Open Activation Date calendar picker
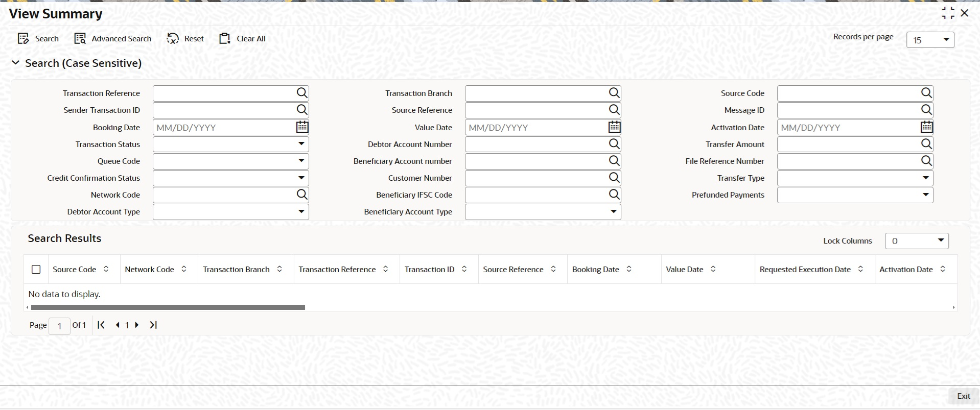This screenshot has width=980, height=410. (926, 127)
